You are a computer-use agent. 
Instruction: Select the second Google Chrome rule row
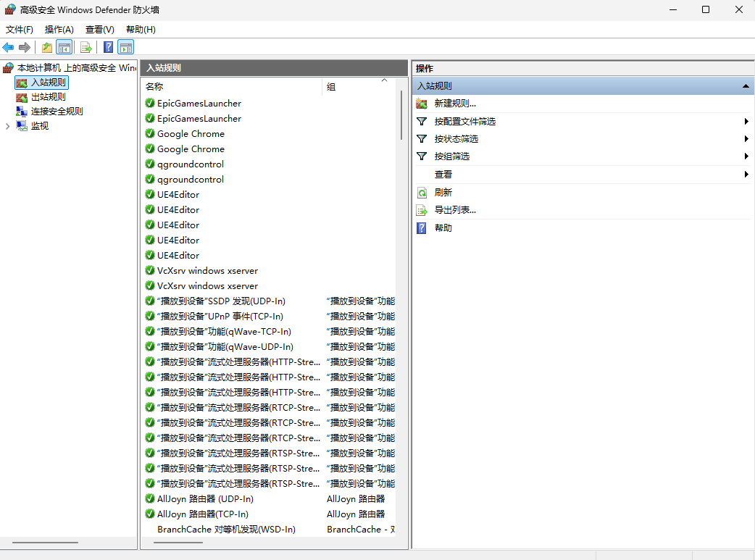(269, 149)
